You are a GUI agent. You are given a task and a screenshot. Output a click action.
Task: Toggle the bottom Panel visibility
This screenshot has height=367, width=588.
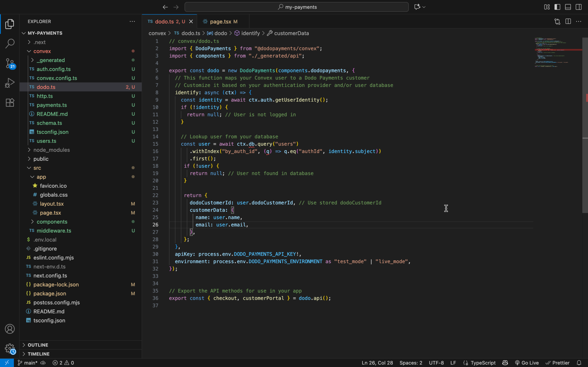568,7
